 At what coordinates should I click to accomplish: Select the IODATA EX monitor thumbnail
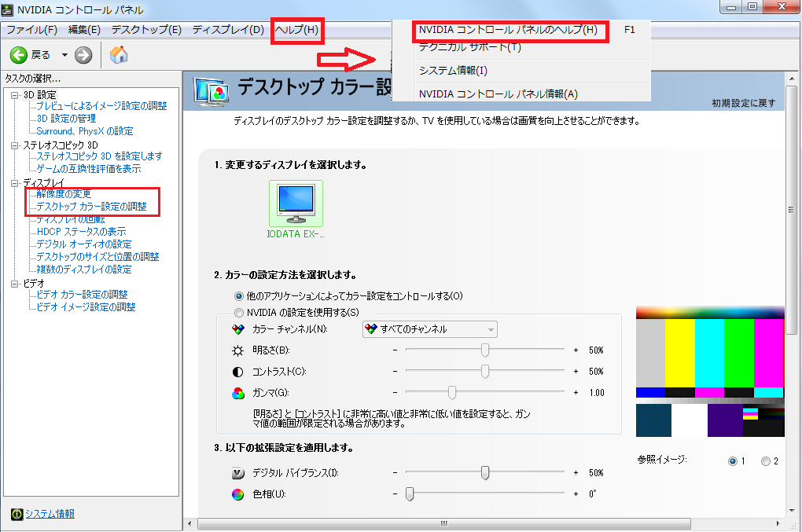coord(296,204)
